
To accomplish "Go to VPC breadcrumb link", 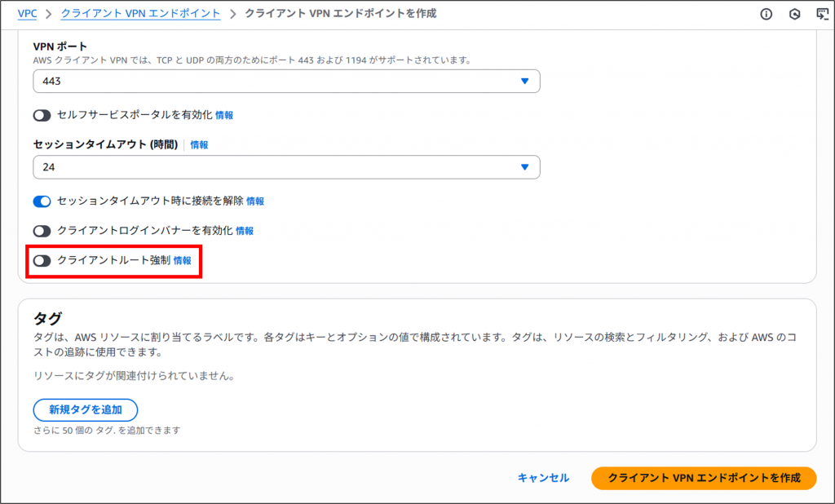I will 27,14.
